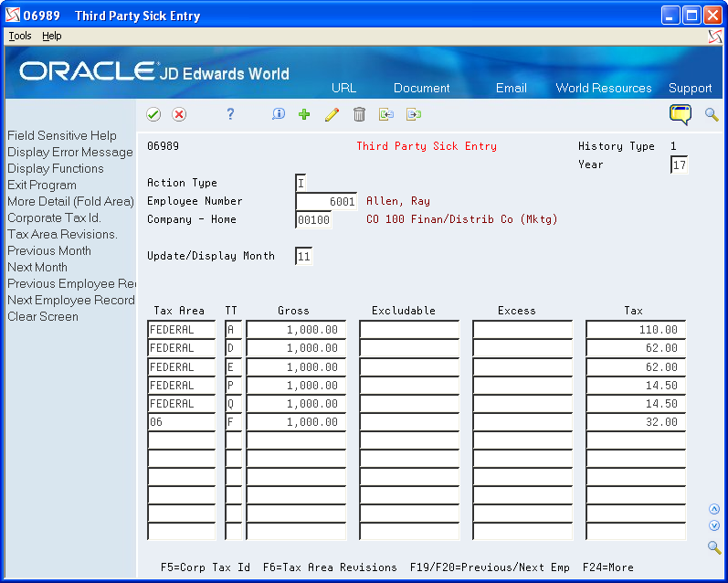The image size is (728, 583).
Task: Select Field Sensitive Help
Action: 62,135
